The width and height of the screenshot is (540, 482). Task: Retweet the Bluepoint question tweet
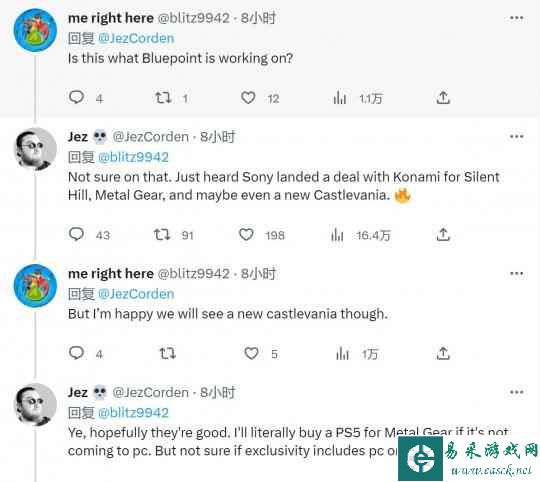tap(163, 98)
